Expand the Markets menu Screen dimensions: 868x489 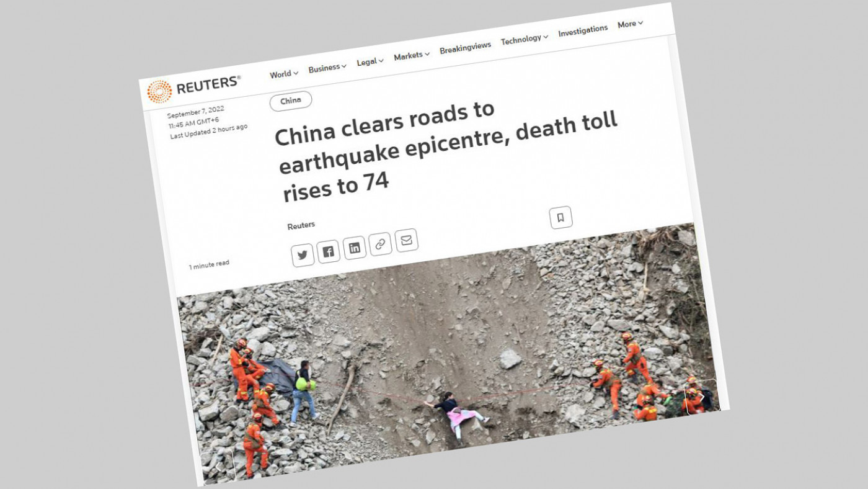[x=412, y=56]
